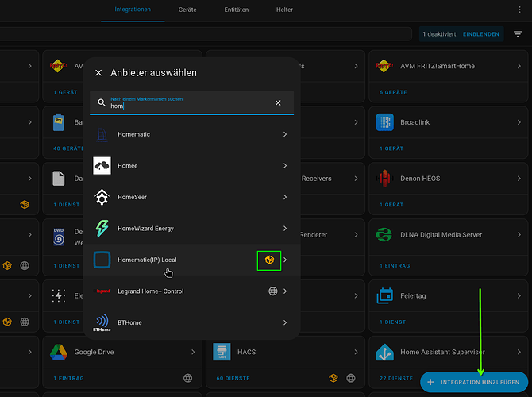Screen dimensions: 532x397
Task: Click the Home Assistant Supervisor icon
Action: pyautogui.click(x=385, y=352)
